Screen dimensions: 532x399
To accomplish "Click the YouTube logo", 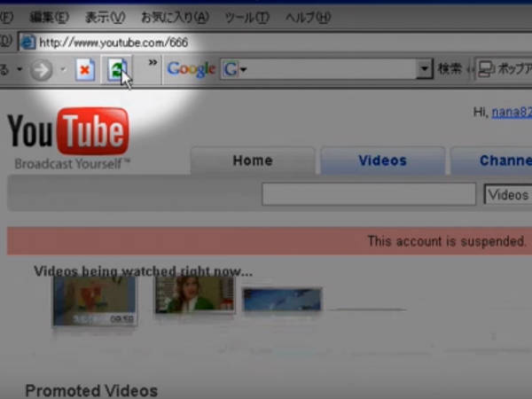I will click(68, 131).
